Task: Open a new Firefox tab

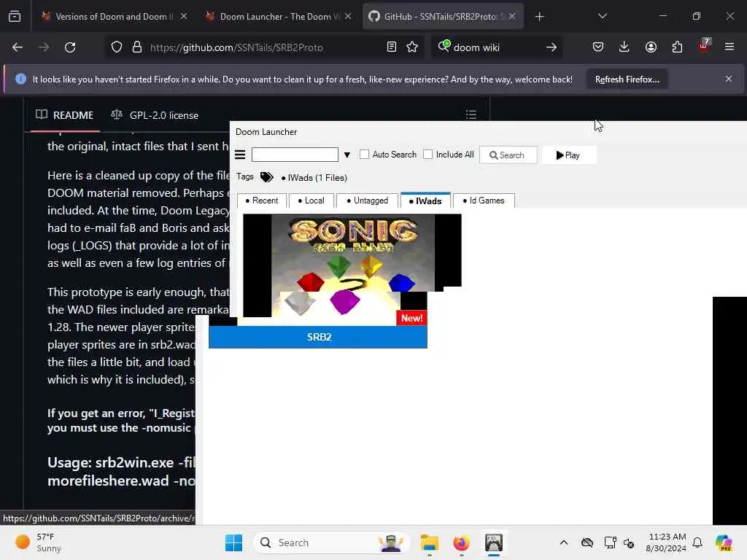Action: pyautogui.click(x=539, y=17)
